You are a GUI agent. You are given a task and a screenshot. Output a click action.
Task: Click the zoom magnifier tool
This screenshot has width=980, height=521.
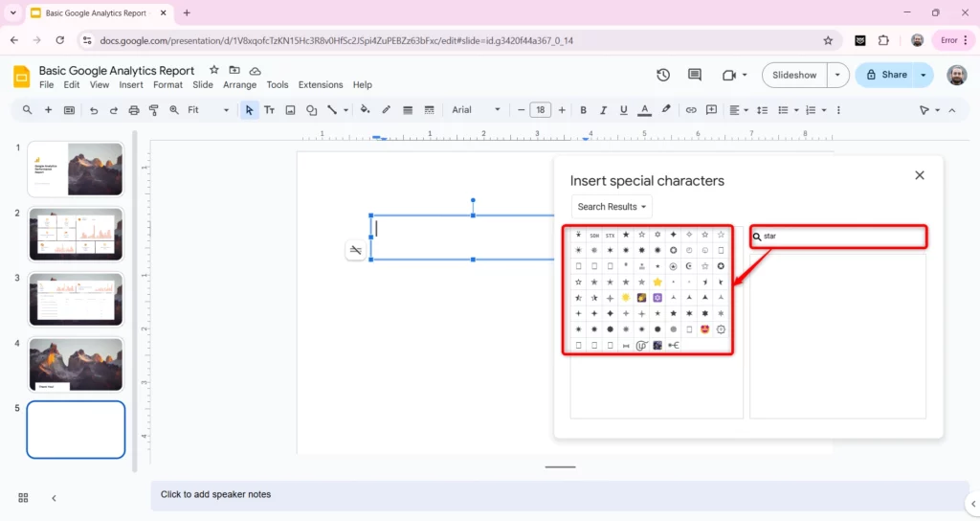[174, 110]
